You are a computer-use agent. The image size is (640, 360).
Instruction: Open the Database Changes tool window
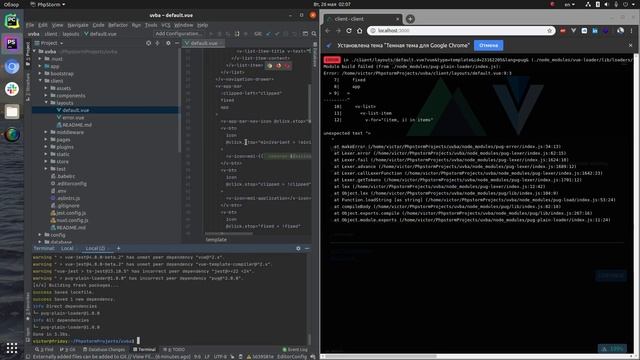click(x=104, y=349)
